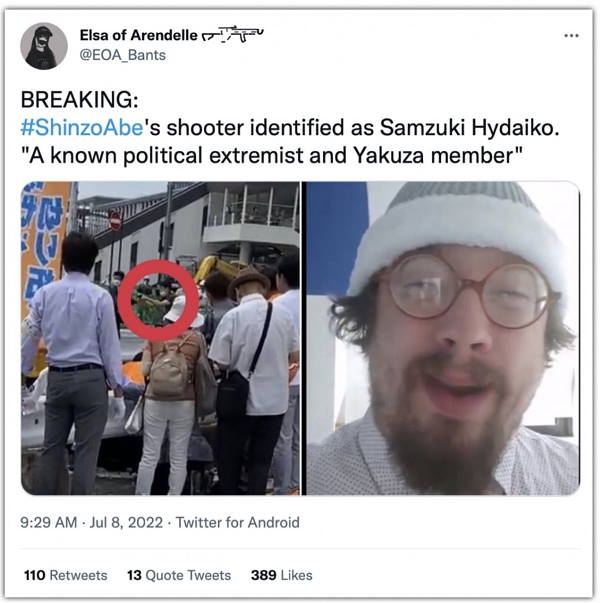Click the rifle emoji beside the display name
Screen dimensions: 600x603
(232, 34)
